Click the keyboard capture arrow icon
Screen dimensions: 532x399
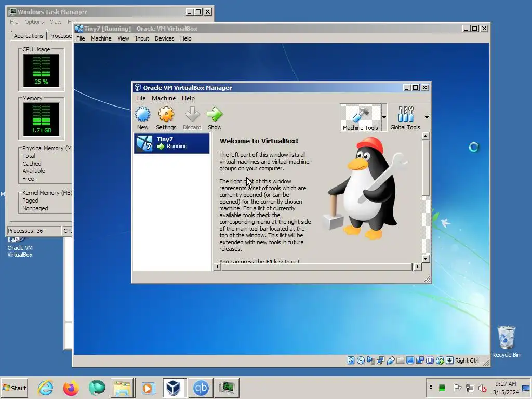click(449, 361)
